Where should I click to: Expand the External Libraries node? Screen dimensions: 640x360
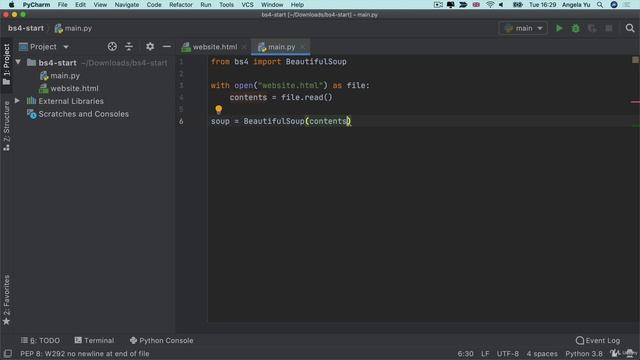[x=17, y=100]
